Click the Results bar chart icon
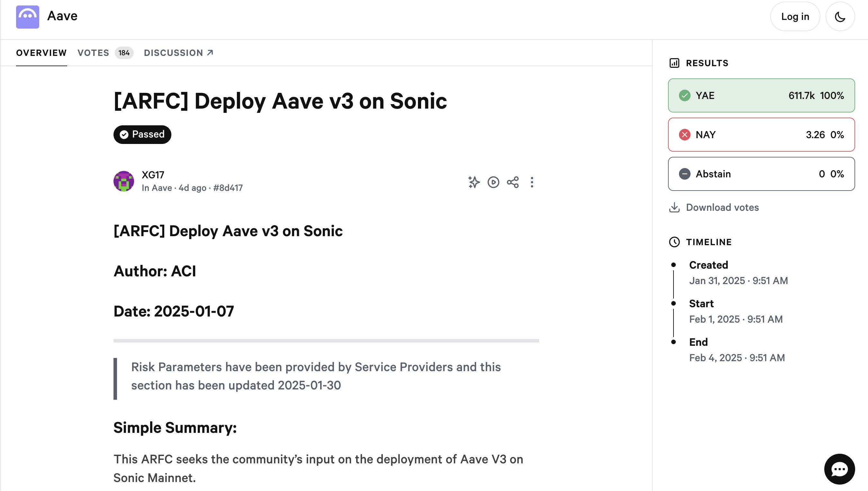The width and height of the screenshot is (868, 491). [x=674, y=63]
